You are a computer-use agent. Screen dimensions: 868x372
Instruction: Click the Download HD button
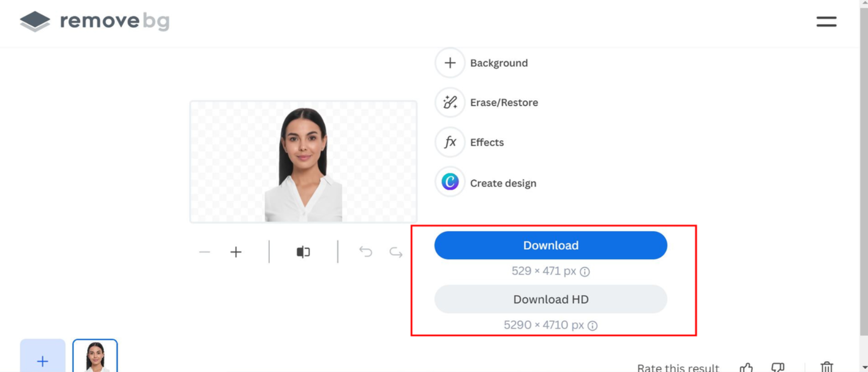point(551,299)
